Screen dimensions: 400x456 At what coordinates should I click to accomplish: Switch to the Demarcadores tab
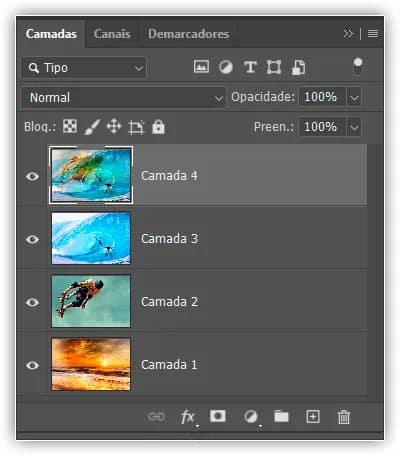click(189, 34)
